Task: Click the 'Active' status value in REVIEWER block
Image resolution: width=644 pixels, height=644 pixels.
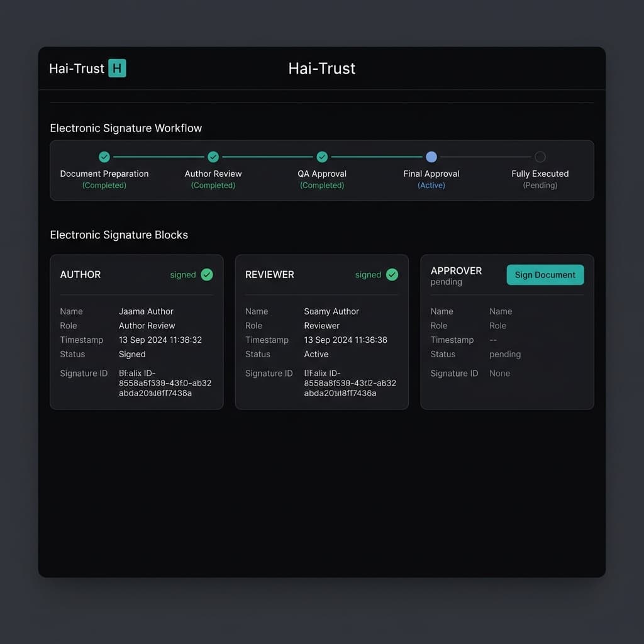Action: [x=316, y=354]
